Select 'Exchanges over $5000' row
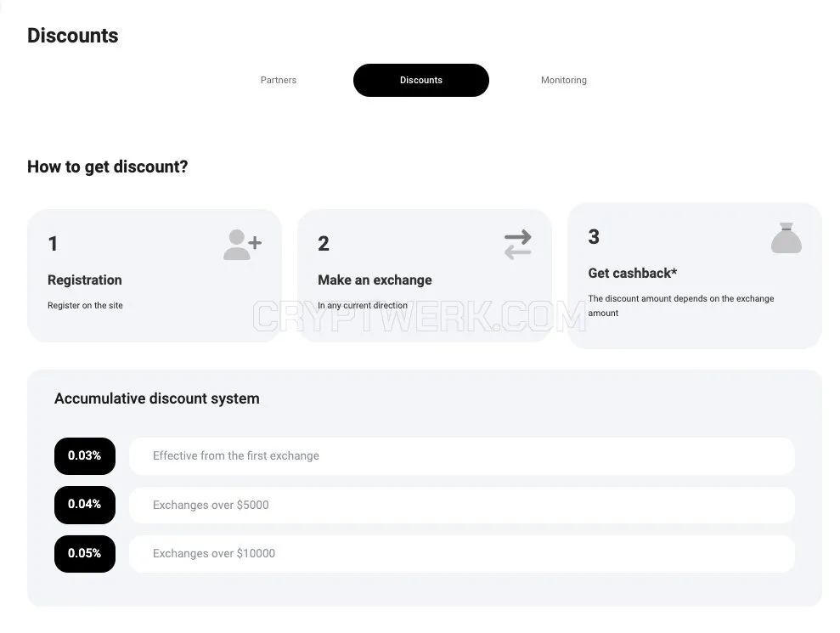This screenshot has width=840, height=633. tap(462, 505)
